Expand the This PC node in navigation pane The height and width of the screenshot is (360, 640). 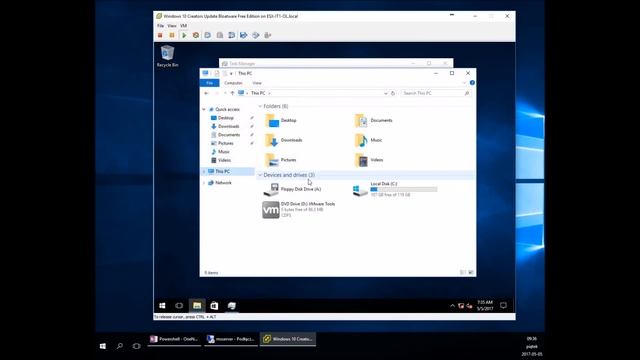coord(204,171)
